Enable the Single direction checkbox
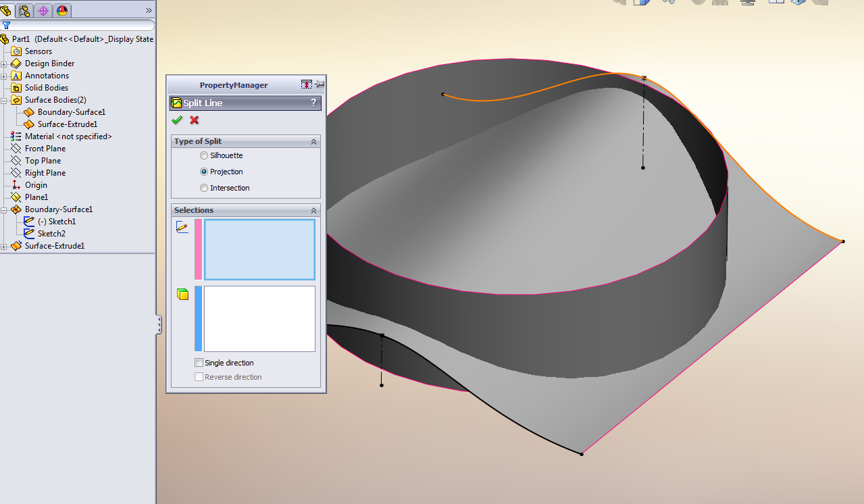 [x=199, y=363]
